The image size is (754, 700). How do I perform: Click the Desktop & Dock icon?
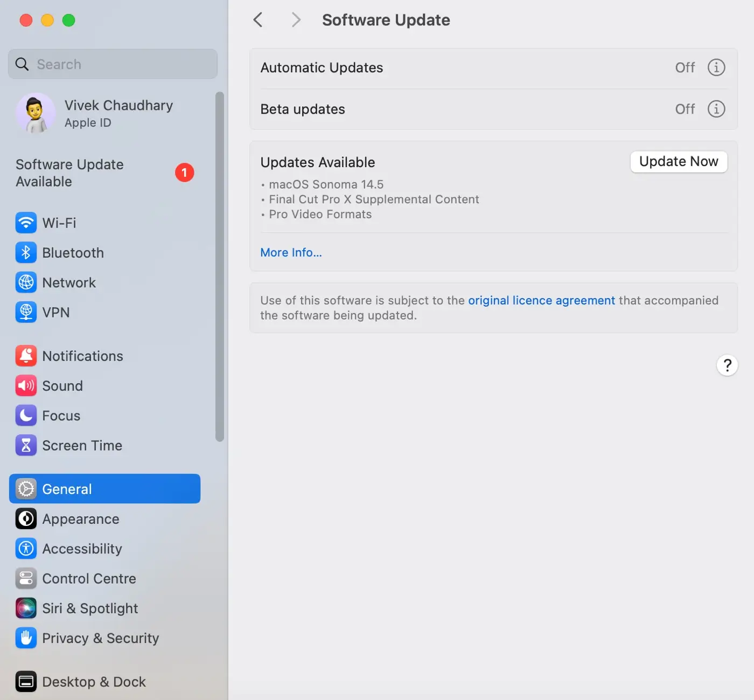(x=26, y=682)
